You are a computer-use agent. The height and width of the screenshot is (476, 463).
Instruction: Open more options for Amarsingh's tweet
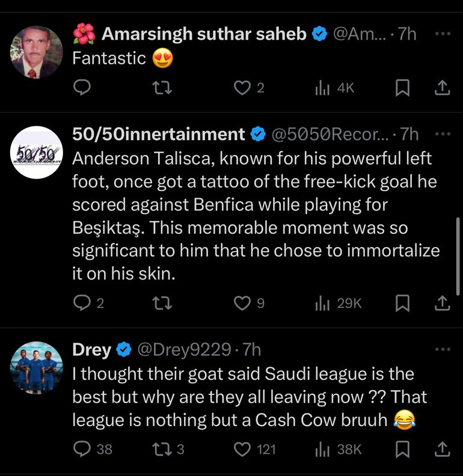pyautogui.click(x=442, y=34)
